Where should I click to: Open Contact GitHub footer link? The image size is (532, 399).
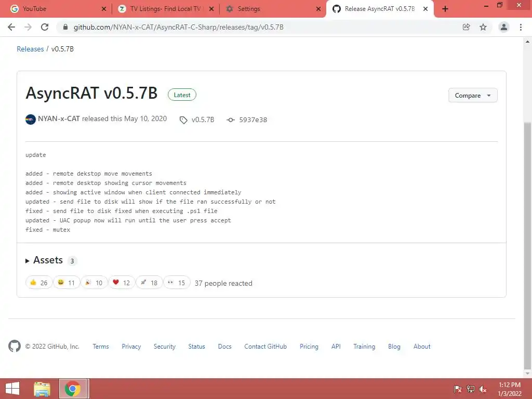(265, 347)
